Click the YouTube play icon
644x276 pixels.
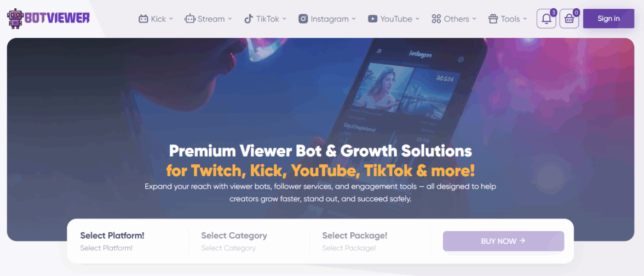pos(372,19)
